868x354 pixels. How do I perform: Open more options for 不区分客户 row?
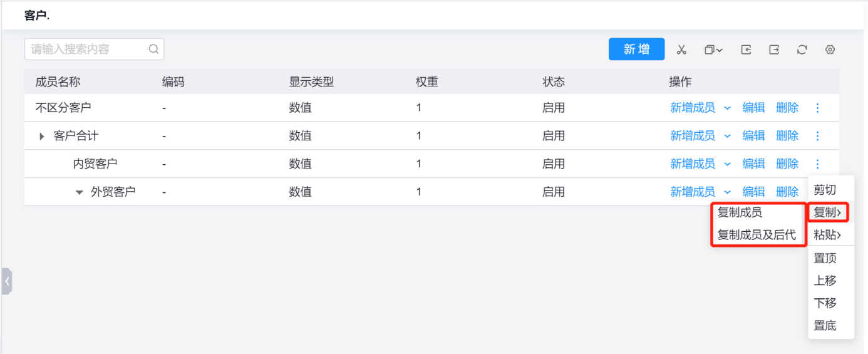point(817,108)
